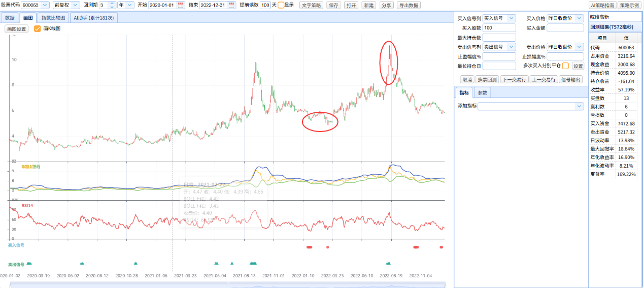Switch to the 数据 tab
The image size is (644, 288).
tap(10, 17)
